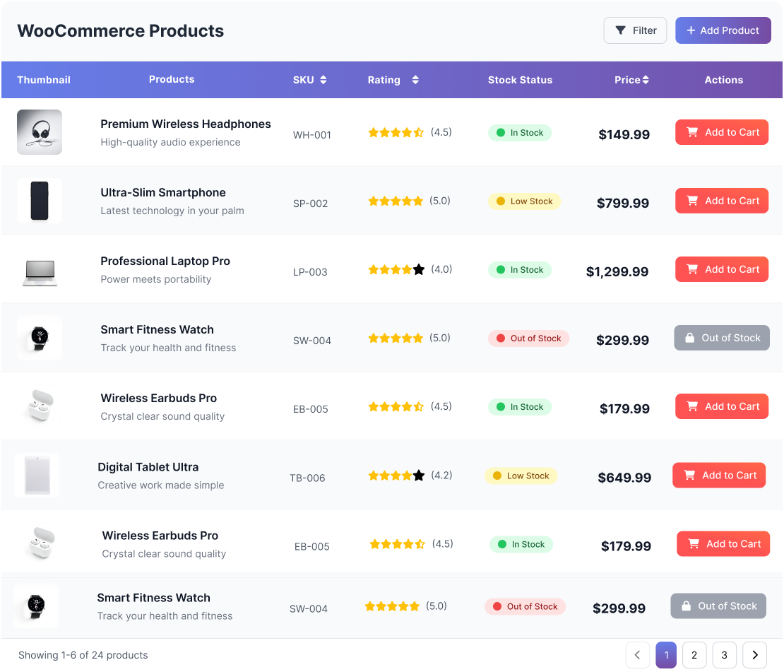The image size is (784, 672).
Task: Click the green dot on the first In Stock badge
Action: pos(502,132)
